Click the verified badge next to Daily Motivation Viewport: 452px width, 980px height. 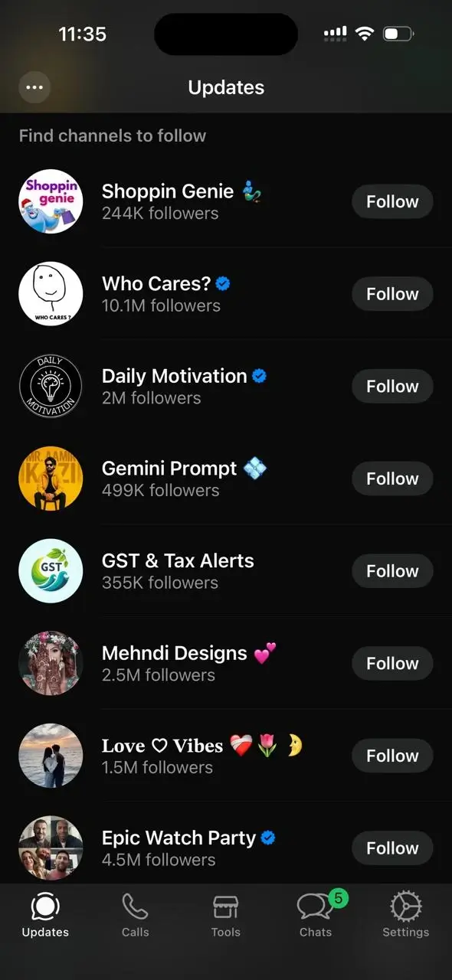(x=259, y=375)
